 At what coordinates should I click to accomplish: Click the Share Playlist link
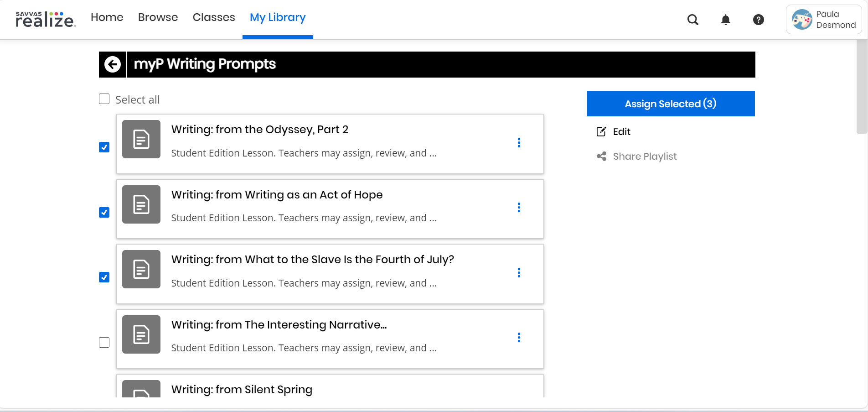(x=645, y=156)
